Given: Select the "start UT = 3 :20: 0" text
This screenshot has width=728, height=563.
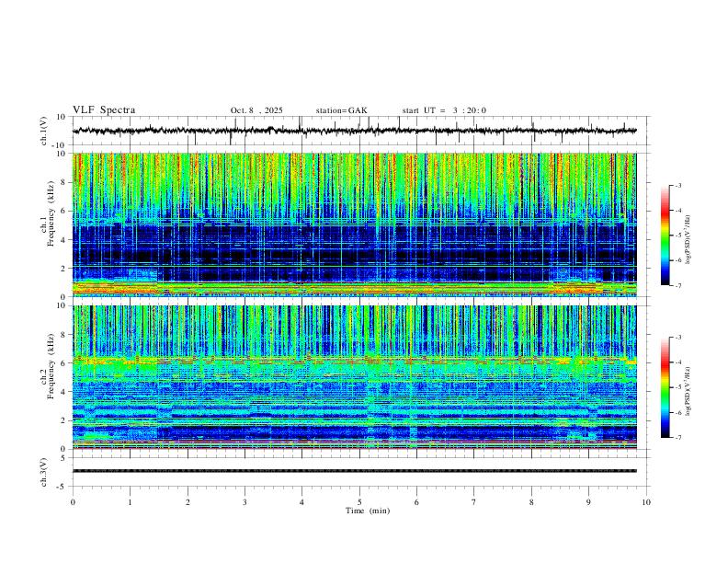Looking at the screenshot, I should pos(444,110).
